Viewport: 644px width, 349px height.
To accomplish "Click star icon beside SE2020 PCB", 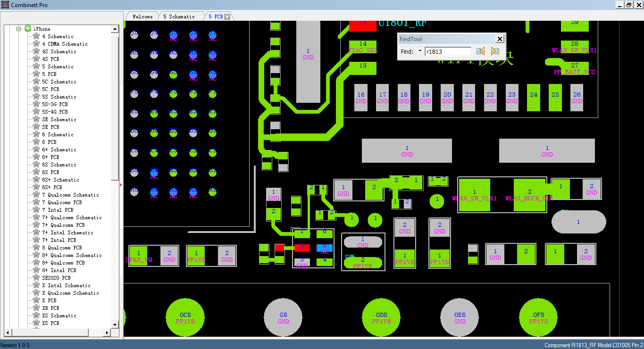I will click(36, 278).
